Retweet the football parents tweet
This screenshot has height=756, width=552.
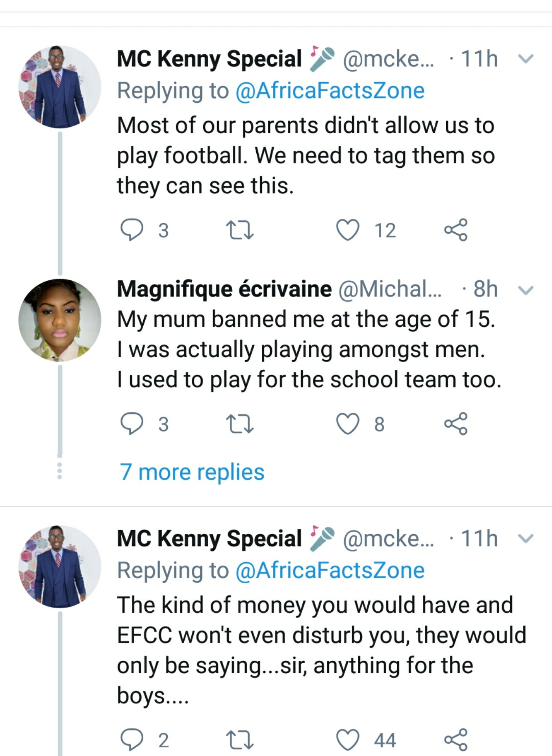pos(239,230)
